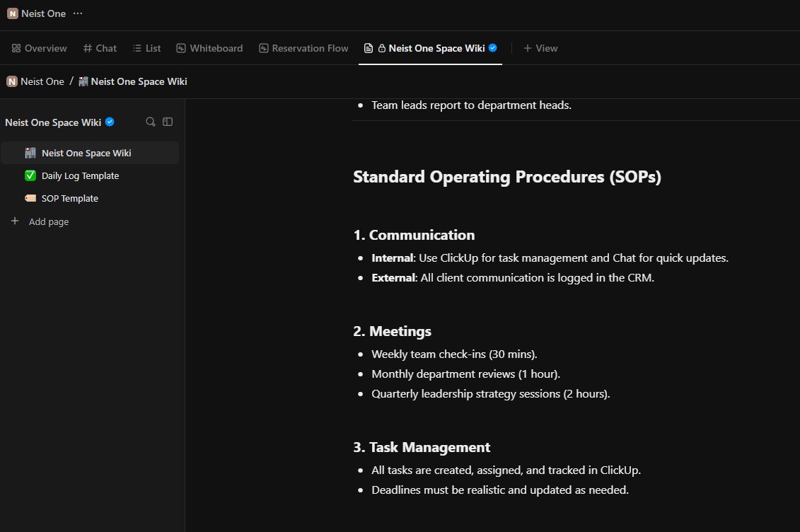Click the label icon of SOP Template
800x532 pixels.
click(30, 198)
